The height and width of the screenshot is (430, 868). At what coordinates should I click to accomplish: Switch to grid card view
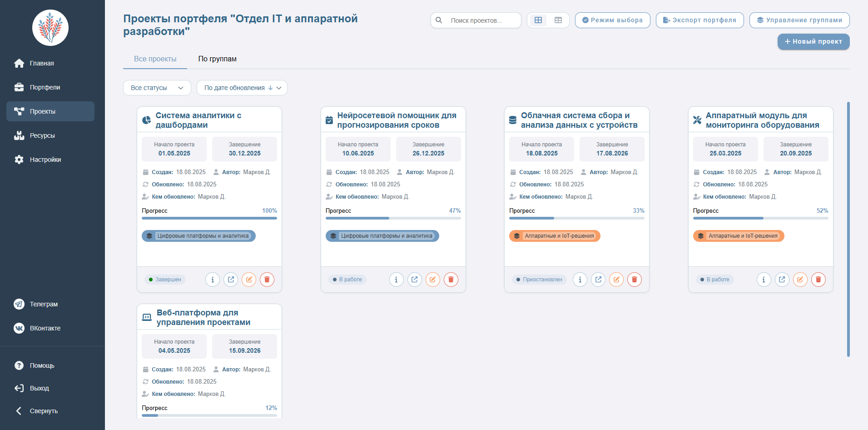(538, 20)
